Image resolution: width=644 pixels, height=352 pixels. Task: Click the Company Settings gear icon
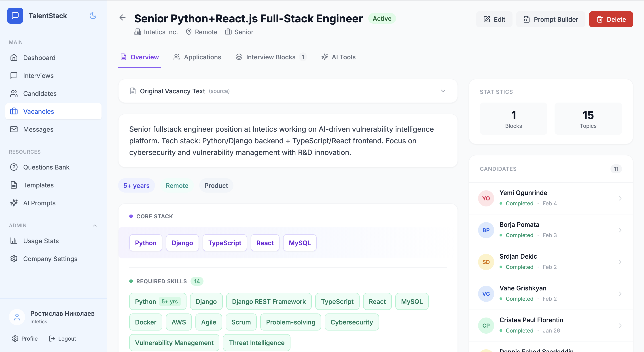[x=14, y=259]
